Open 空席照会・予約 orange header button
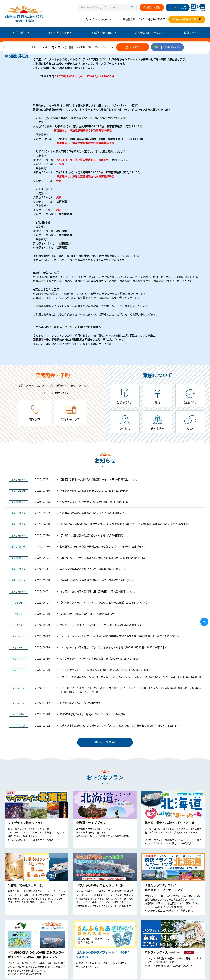This screenshot has height=980, width=210. point(152,8)
